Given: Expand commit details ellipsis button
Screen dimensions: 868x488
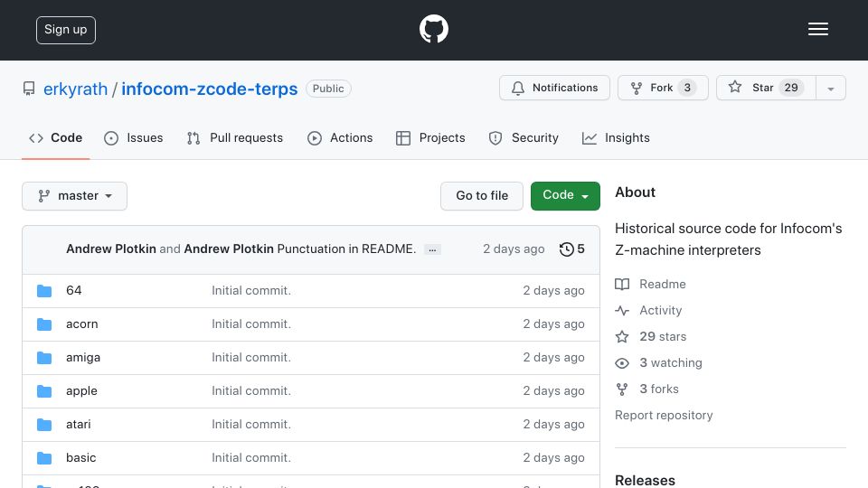Looking at the screenshot, I should pyautogui.click(x=432, y=250).
